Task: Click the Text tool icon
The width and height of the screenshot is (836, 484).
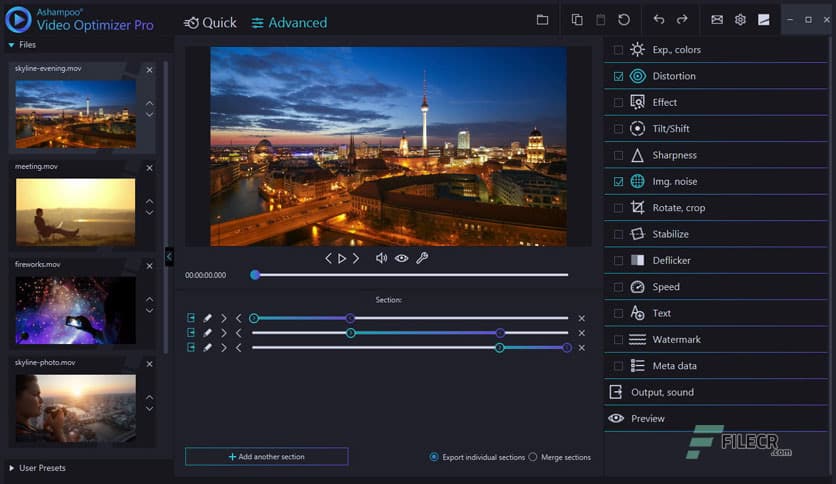Action: (x=637, y=313)
